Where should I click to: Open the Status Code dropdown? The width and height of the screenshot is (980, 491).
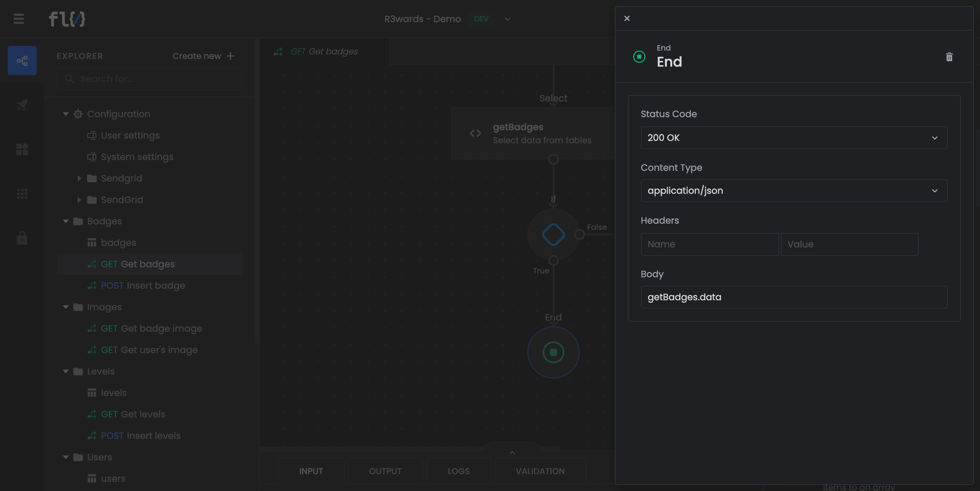(794, 138)
